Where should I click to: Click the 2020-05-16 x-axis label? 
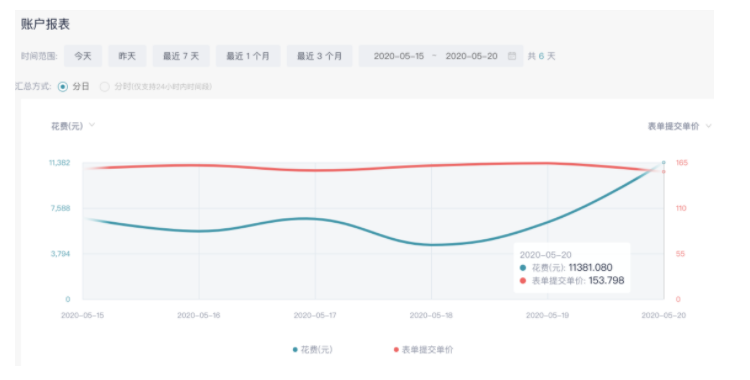tap(199, 315)
